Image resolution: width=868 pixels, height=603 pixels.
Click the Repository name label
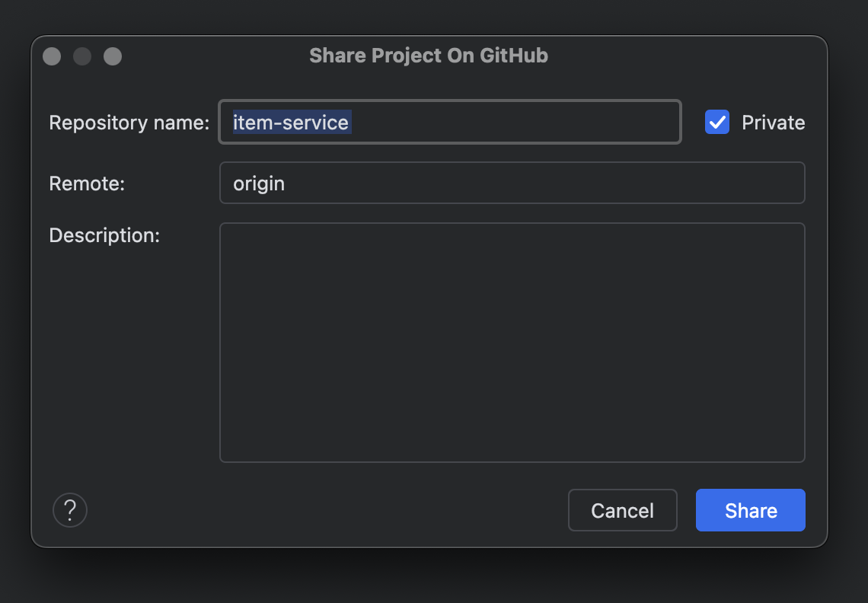tap(129, 123)
